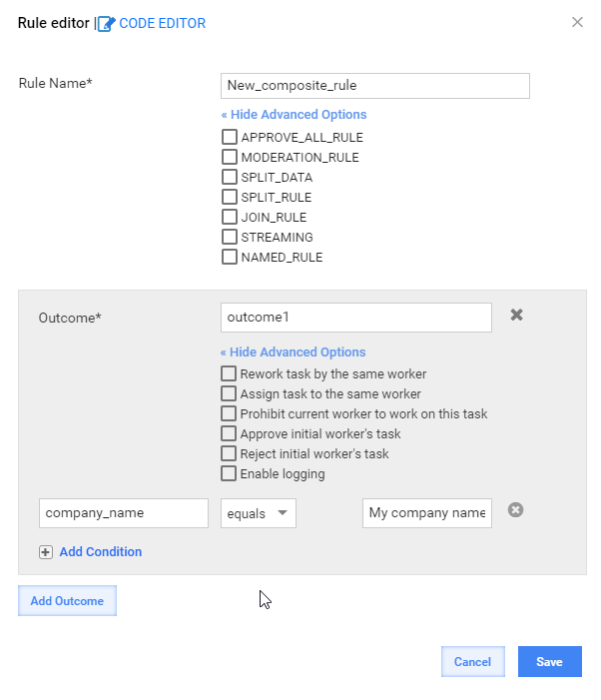The width and height of the screenshot is (601, 700).
Task: Enable Reject initial worker's task
Action: (229, 453)
